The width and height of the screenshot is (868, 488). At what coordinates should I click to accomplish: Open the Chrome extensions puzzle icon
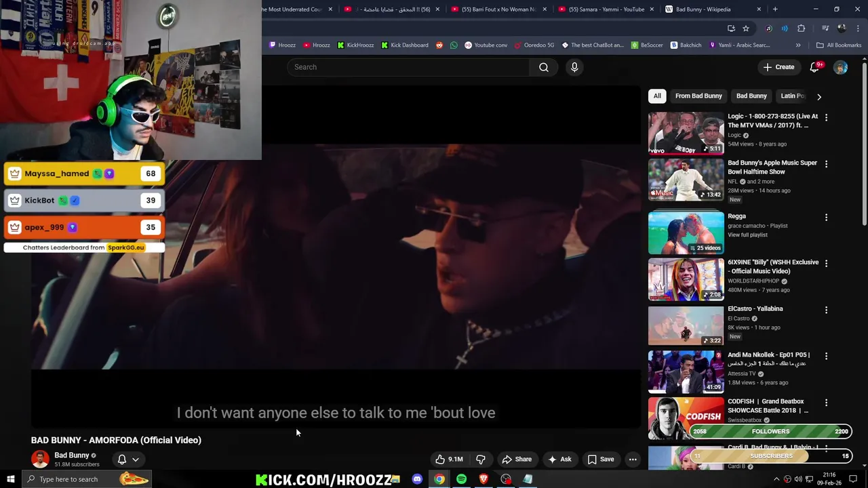[x=802, y=28]
